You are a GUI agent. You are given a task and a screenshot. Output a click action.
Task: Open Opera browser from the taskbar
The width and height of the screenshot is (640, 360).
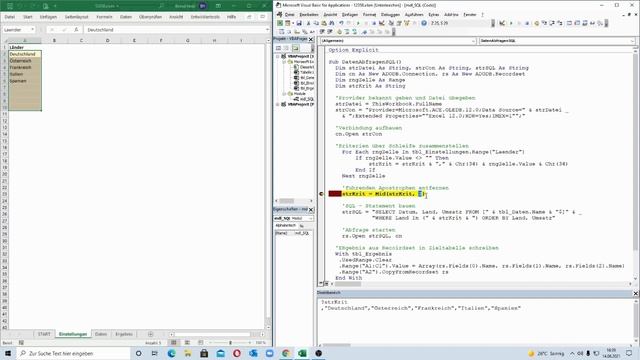pos(237,353)
